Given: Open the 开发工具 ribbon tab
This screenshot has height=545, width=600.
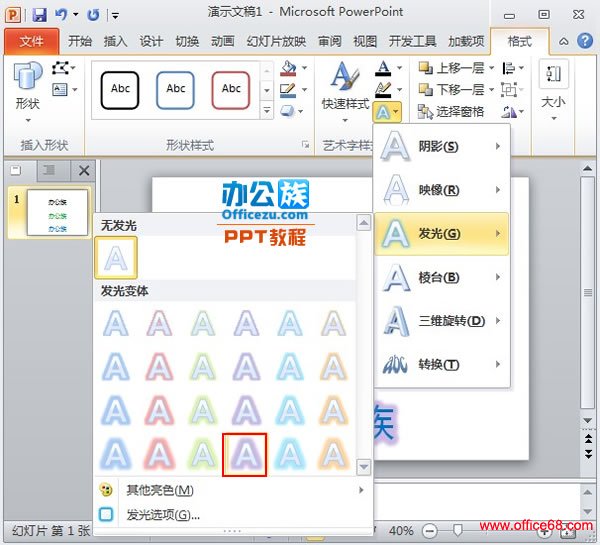Looking at the screenshot, I should [412, 41].
